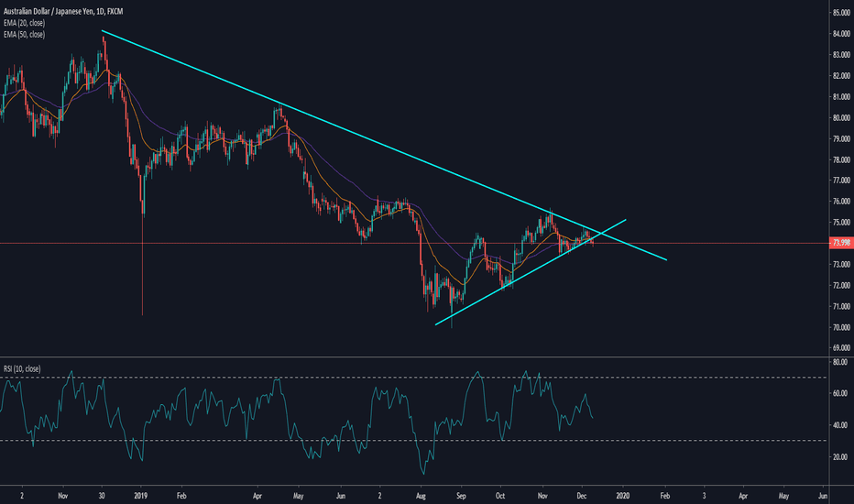Click the 69.000 price axis label
The width and height of the screenshot is (854, 504).
(x=841, y=347)
